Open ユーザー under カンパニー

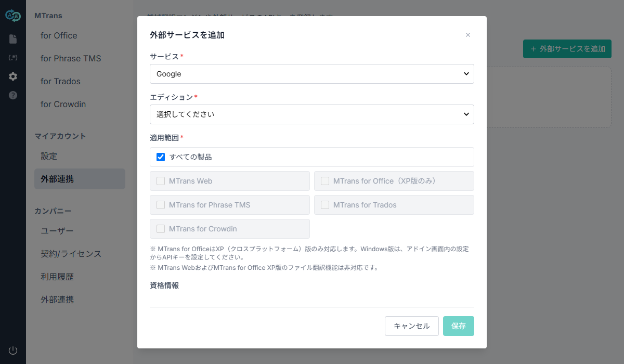80,231
